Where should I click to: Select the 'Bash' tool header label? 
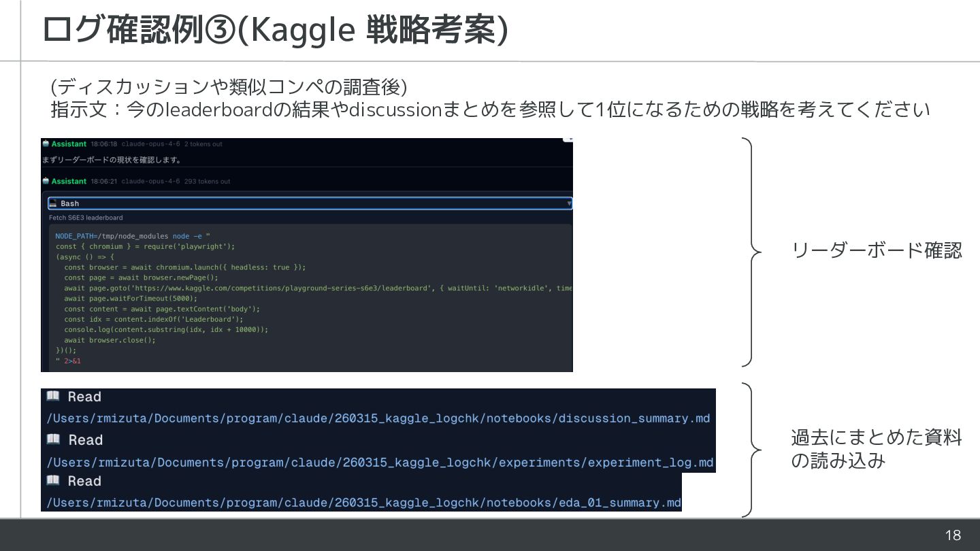69,203
